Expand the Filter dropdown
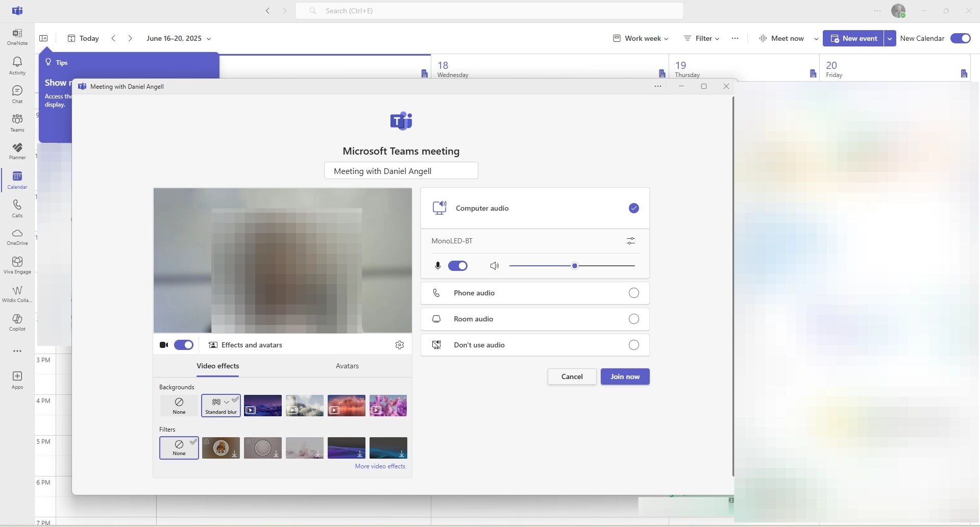This screenshot has width=980, height=527. (702, 38)
